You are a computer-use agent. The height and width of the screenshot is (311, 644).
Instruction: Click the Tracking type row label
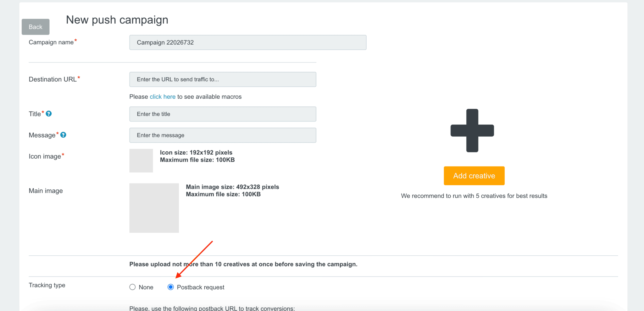tap(47, 285)
